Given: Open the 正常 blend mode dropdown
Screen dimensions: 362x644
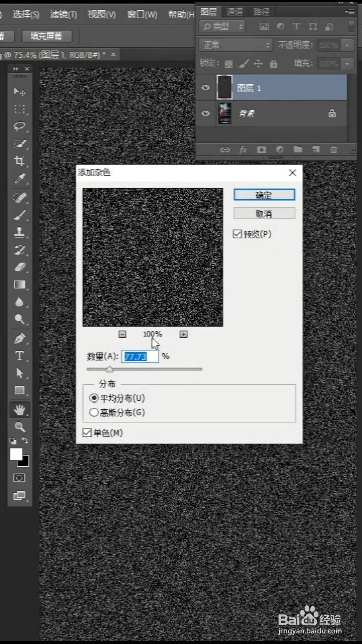Looking at the screenshot, I should [235, 45].
